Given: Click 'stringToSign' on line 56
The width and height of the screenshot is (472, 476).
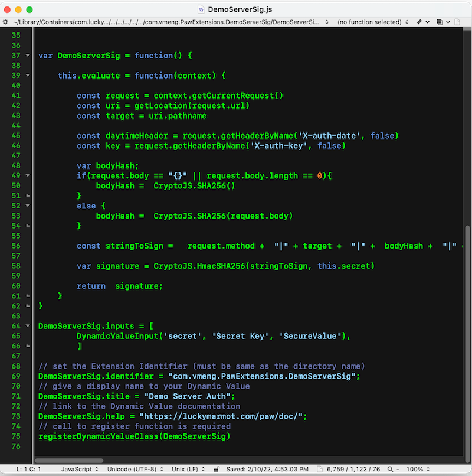Looking at the screenshot, I should click(135, 246).
